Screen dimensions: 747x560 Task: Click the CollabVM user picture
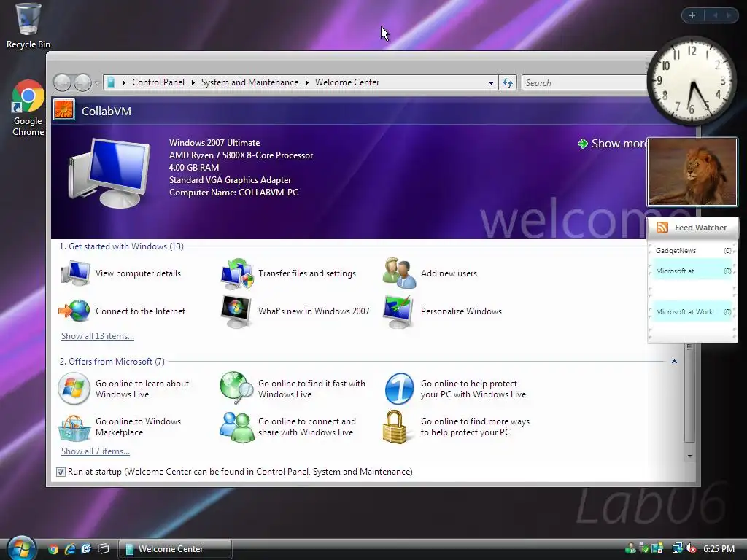pos(64,109)
